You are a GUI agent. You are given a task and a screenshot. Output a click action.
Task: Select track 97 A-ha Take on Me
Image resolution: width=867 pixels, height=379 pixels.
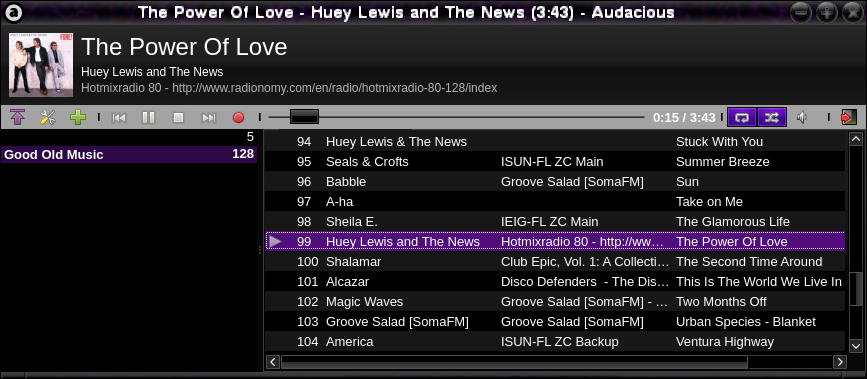coord(555,201)
